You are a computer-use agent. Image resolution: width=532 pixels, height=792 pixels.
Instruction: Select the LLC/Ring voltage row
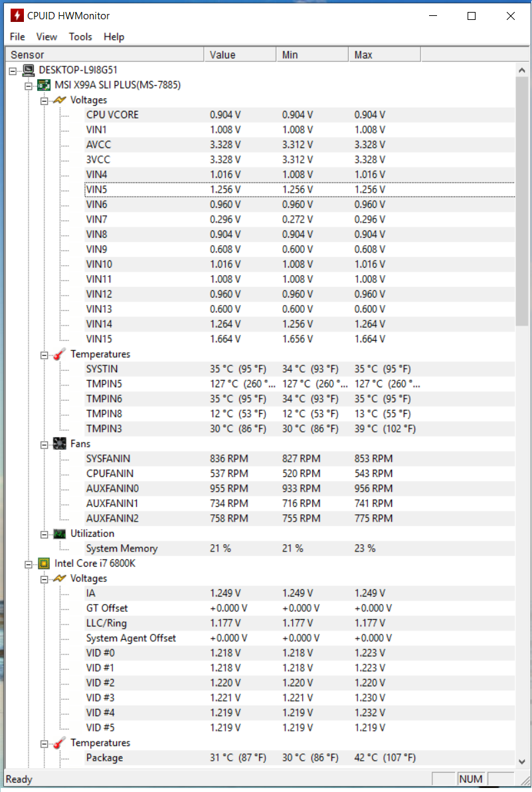pyautogui.click(x=300, y=623)
